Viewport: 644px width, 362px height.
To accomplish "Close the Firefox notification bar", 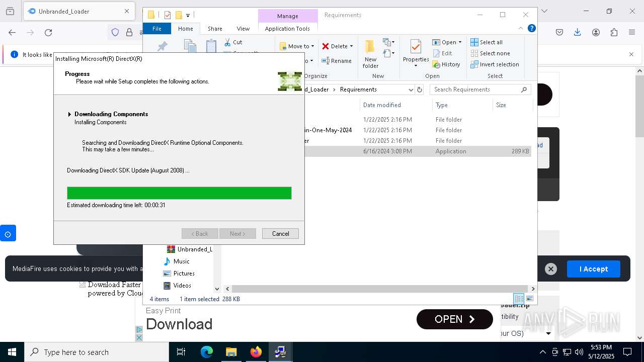I will (631, 54).
